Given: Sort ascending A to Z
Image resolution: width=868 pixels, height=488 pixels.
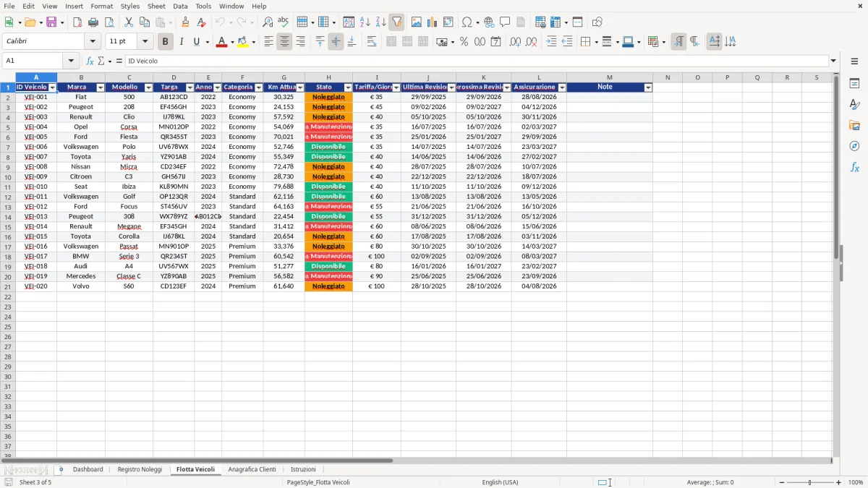Looking at the screenshot, I should point(365,22).
